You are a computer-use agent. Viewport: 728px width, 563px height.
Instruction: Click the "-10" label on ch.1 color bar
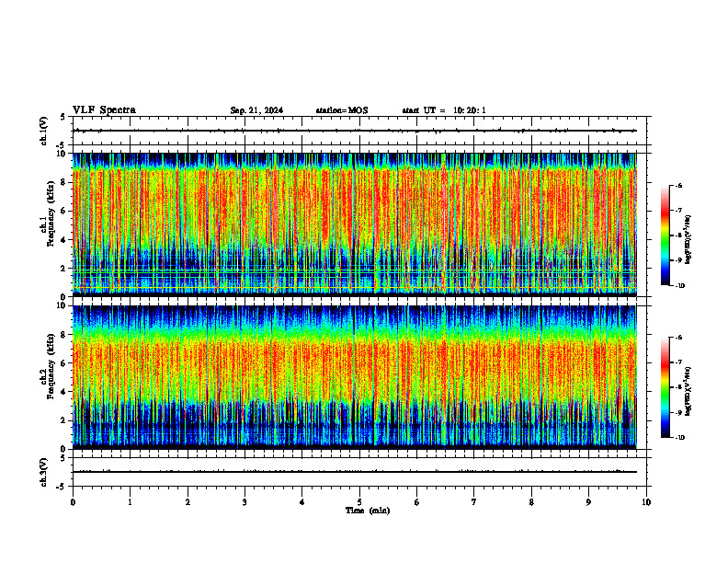(x=679, y=286)
